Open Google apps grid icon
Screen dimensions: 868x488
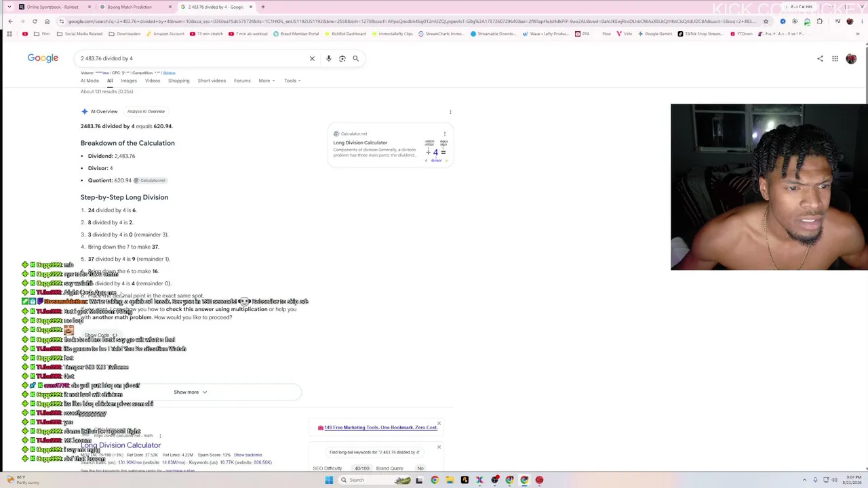point(835,58)
